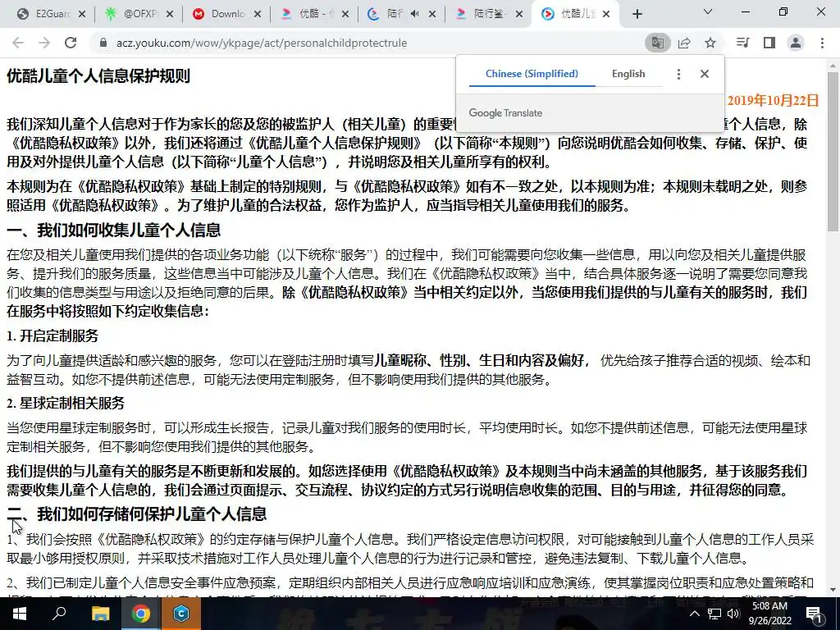Toggle the browser side panel icon
This screenshot has height=630, width=840.
point(769,43)
